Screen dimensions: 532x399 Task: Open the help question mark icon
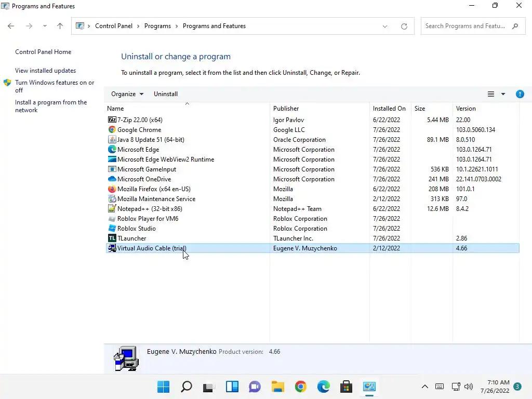coord(520,94)
